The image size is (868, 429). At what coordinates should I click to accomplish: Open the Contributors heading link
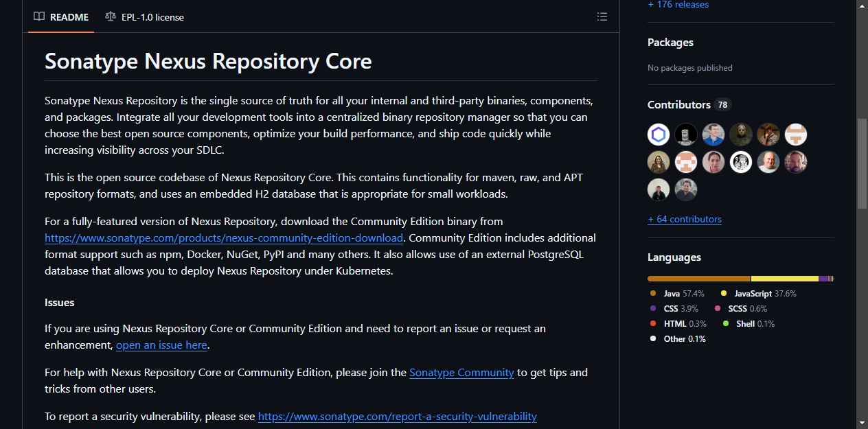pyautogui.click(x=679, y=105)
